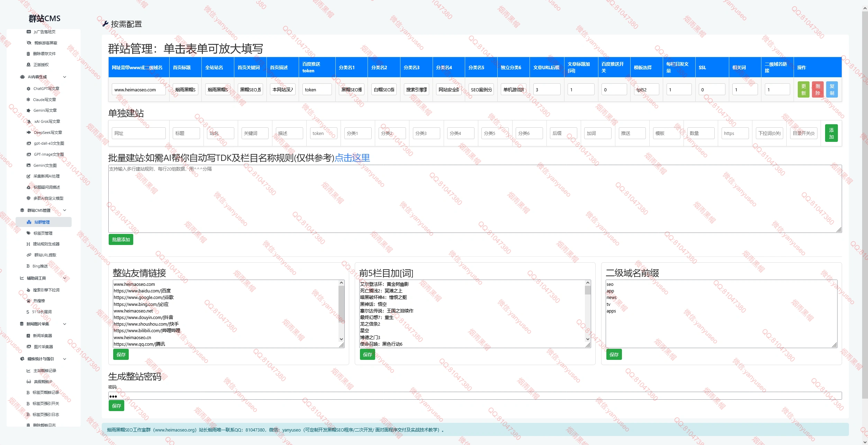The width and height of the screenshot is (868, 445).
Task: Click the Gemini写文章 icon
Action: pyautogui.click(x=29, y=110)
